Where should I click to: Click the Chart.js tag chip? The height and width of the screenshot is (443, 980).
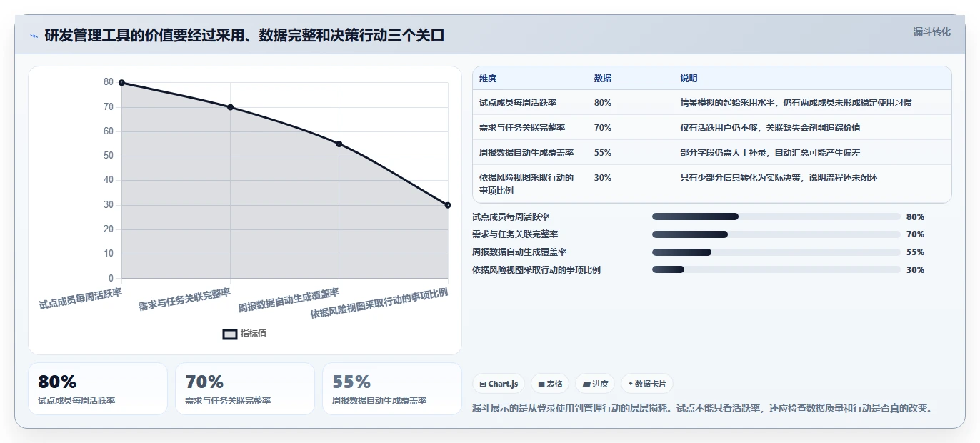(499, 384)
